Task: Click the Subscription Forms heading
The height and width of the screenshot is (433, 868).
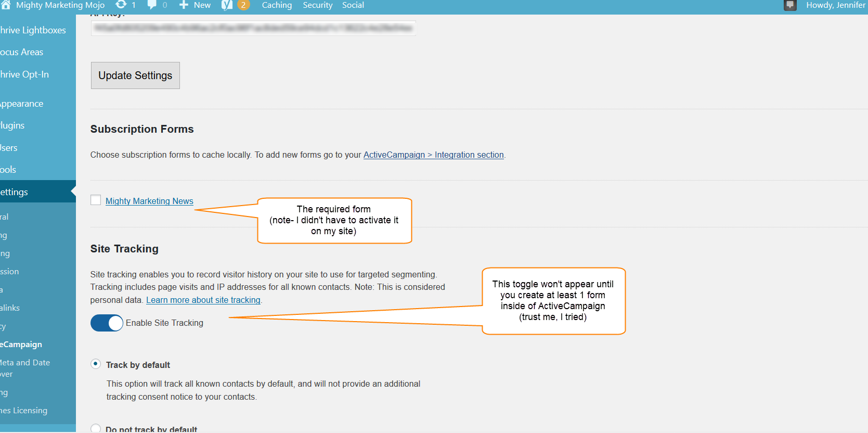Action: coord(142,129)
